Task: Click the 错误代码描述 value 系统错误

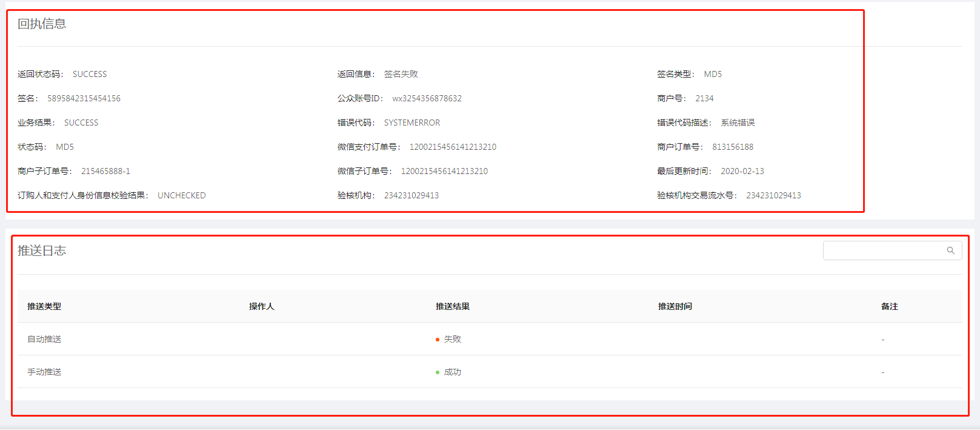Action: tap(738, 123)
